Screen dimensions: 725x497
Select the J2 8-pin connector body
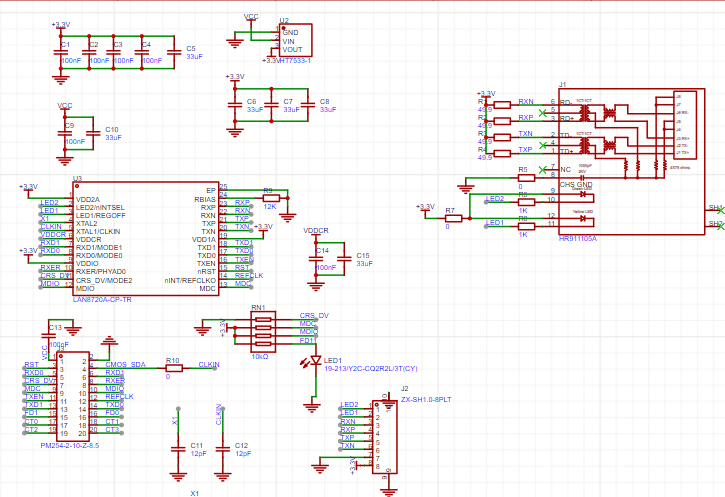385,437
